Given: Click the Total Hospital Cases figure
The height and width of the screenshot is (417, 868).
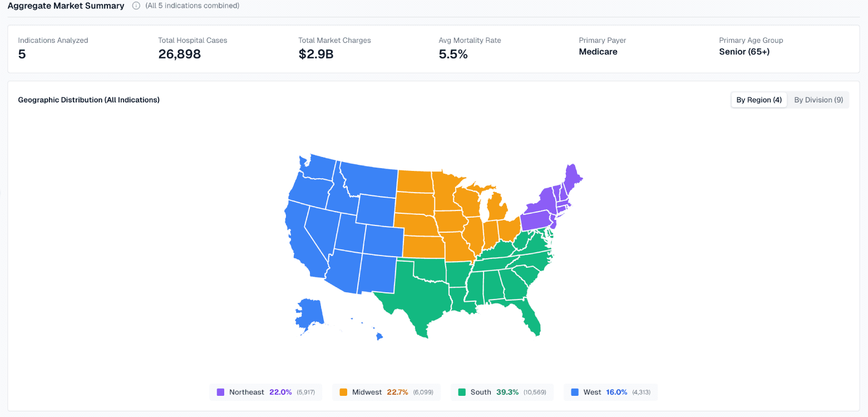Looking at the screenshot, I should [179, 54].
